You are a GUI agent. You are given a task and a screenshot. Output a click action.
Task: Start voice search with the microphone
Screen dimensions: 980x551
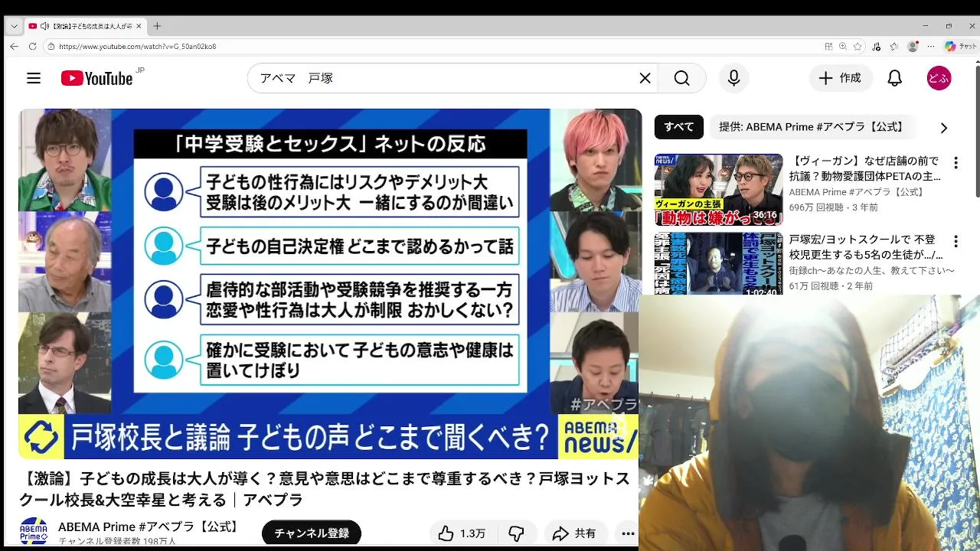(x=733, y=78)
